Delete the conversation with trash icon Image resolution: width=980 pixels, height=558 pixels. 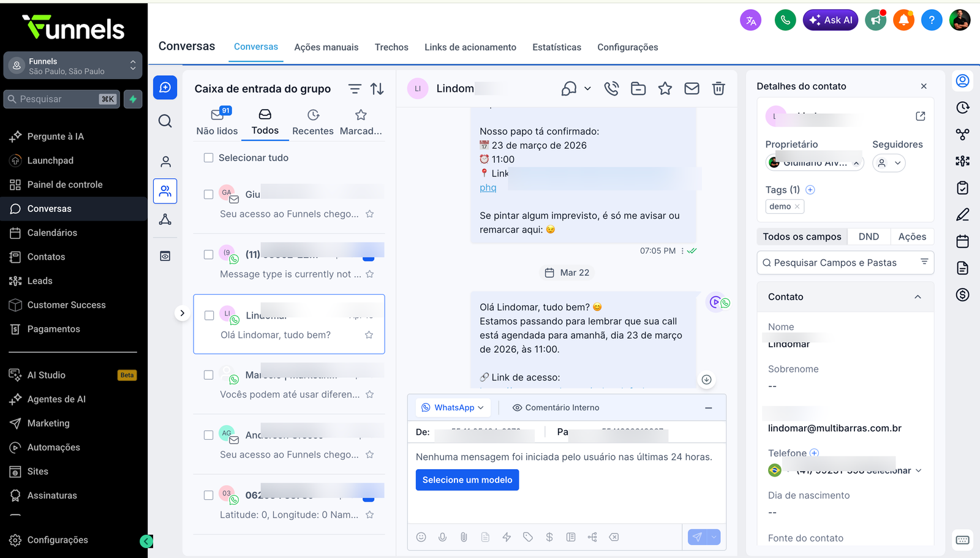719,89
